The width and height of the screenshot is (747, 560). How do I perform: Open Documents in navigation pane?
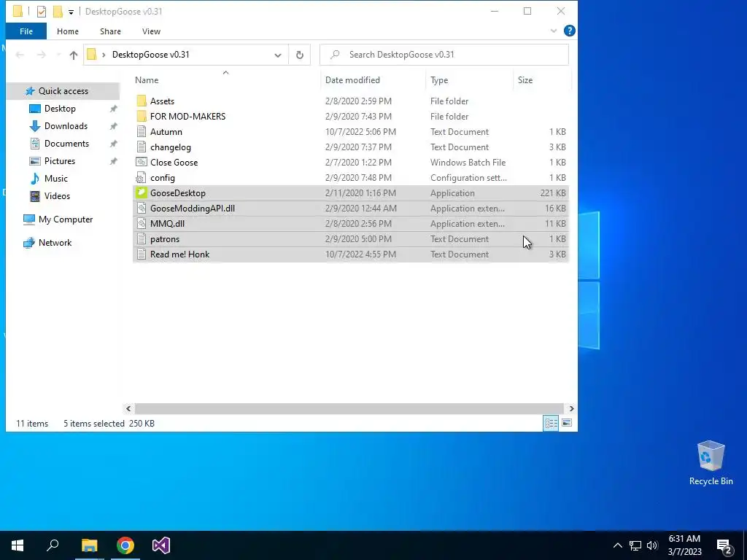pyautogui.click(x=66, y=144)
